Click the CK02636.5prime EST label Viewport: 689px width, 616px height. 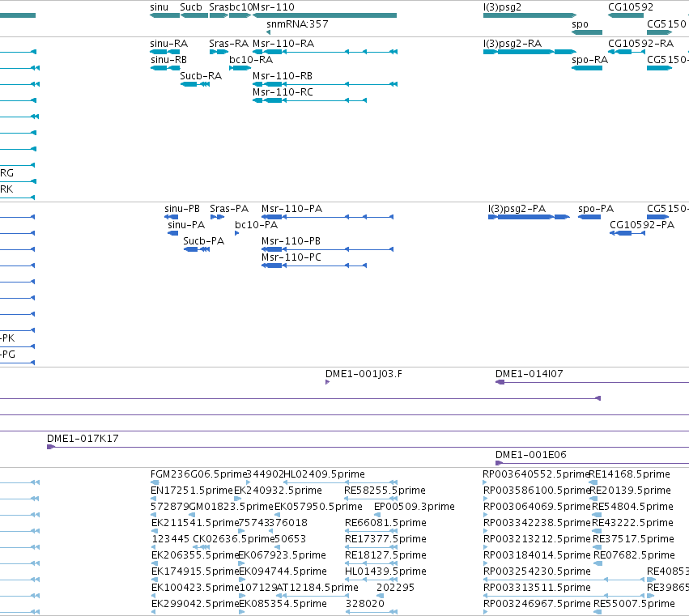(x=234, y=539)
